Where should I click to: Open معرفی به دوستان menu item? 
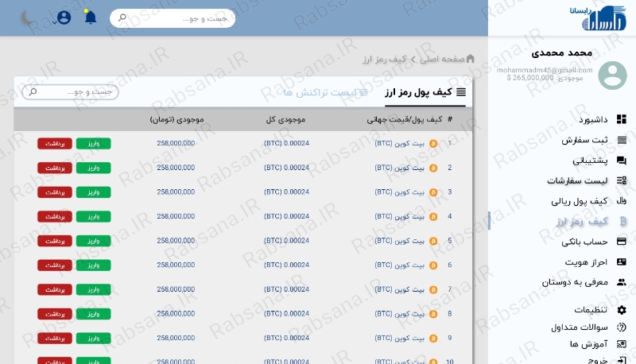tap(575, 282)
